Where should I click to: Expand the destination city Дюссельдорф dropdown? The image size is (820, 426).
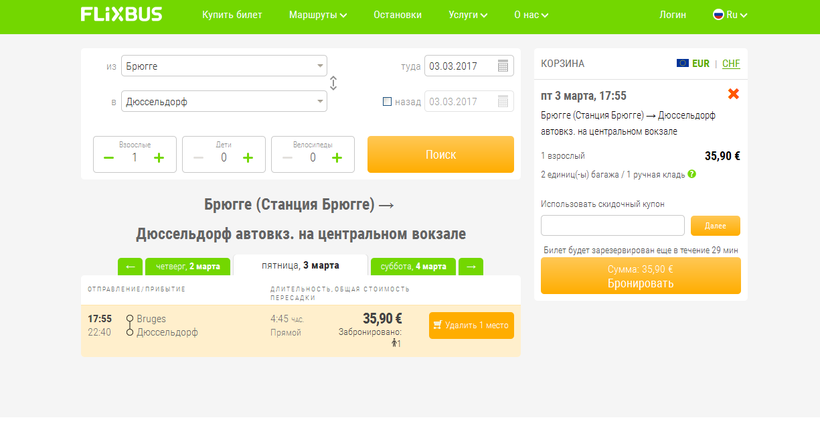coord(320,101)
